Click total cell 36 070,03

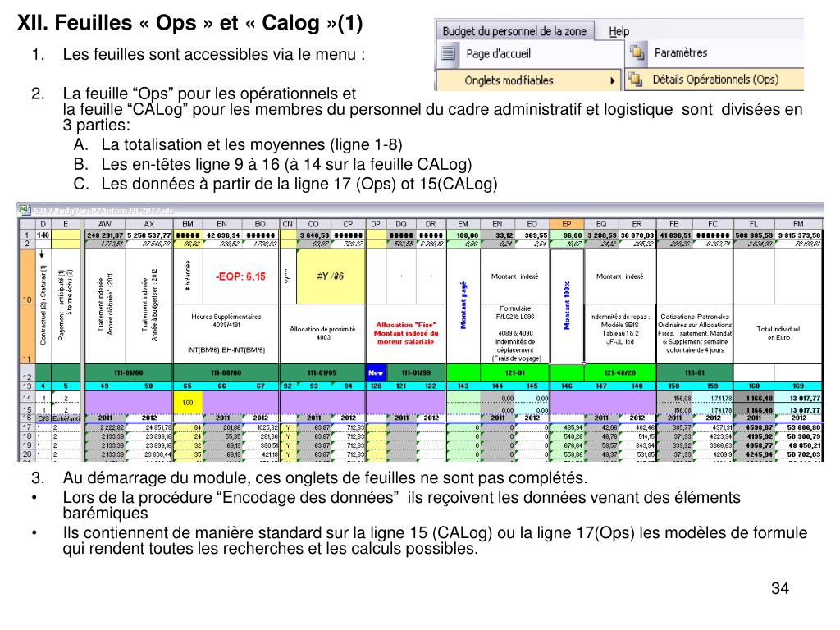point(637,235)
